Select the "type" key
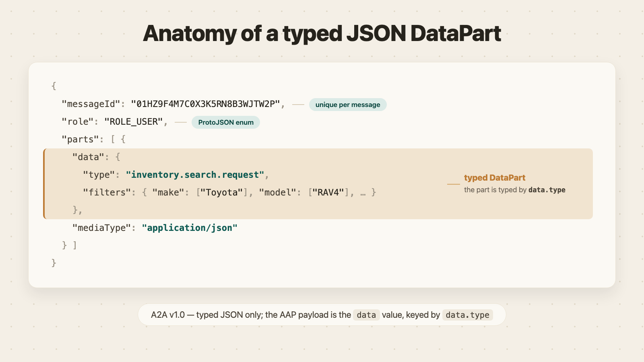 point(99,175)
